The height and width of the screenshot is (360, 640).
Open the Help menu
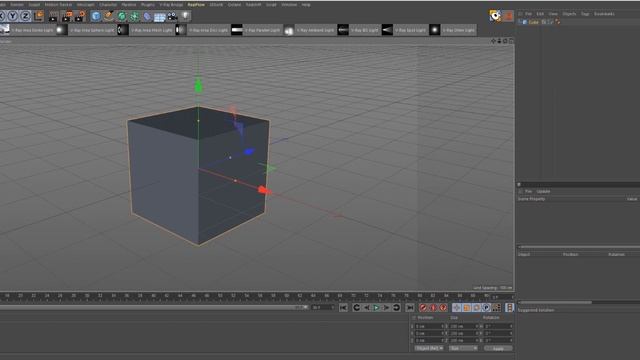[306, 4]
